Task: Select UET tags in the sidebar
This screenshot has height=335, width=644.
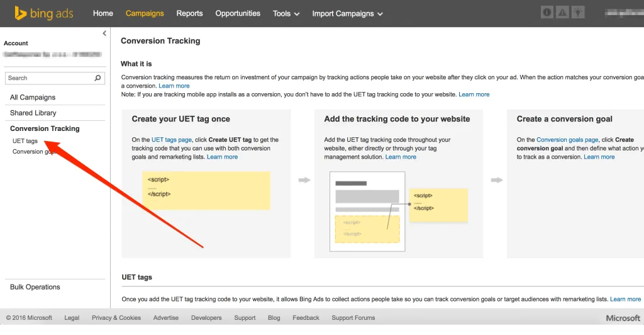Action: tap(25, 141)
